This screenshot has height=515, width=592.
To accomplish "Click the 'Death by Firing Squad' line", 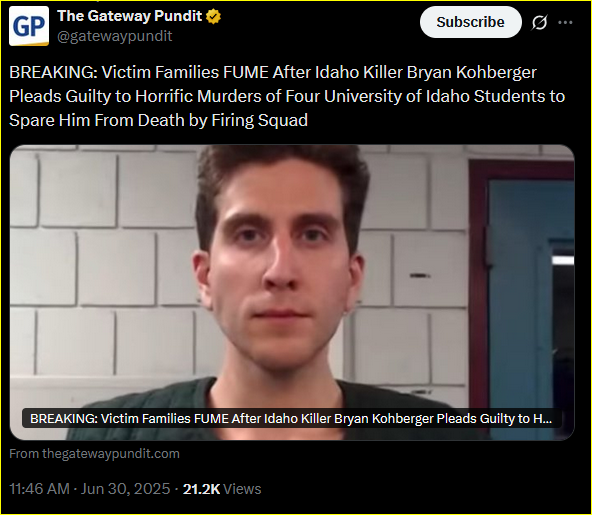I will pos(223,120).
